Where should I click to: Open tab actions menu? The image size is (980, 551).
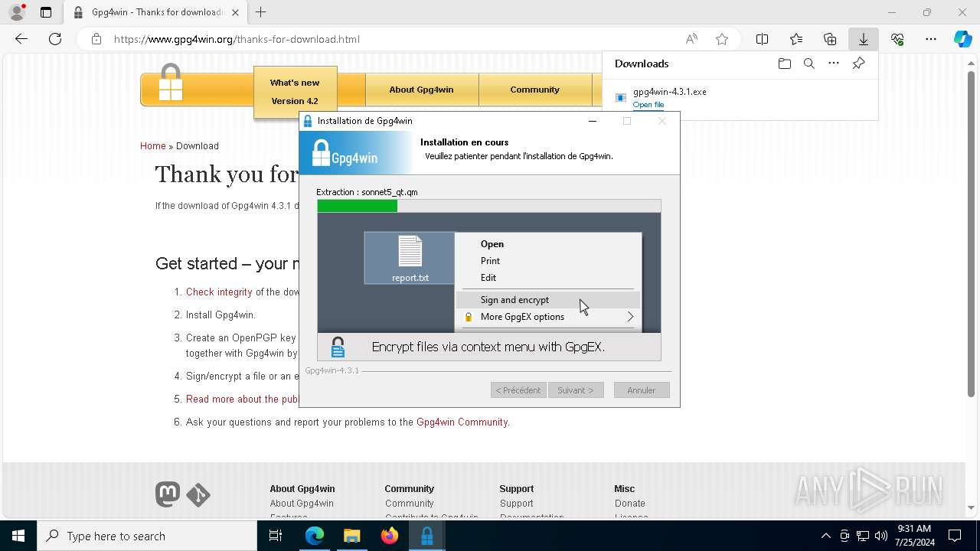[x=46, y=12]
